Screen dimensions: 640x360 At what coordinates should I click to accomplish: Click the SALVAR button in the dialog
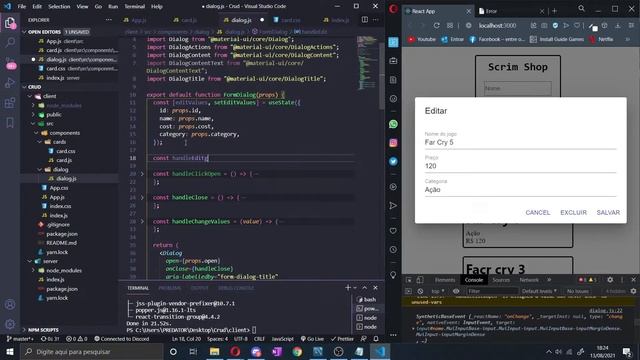[608, 213]
